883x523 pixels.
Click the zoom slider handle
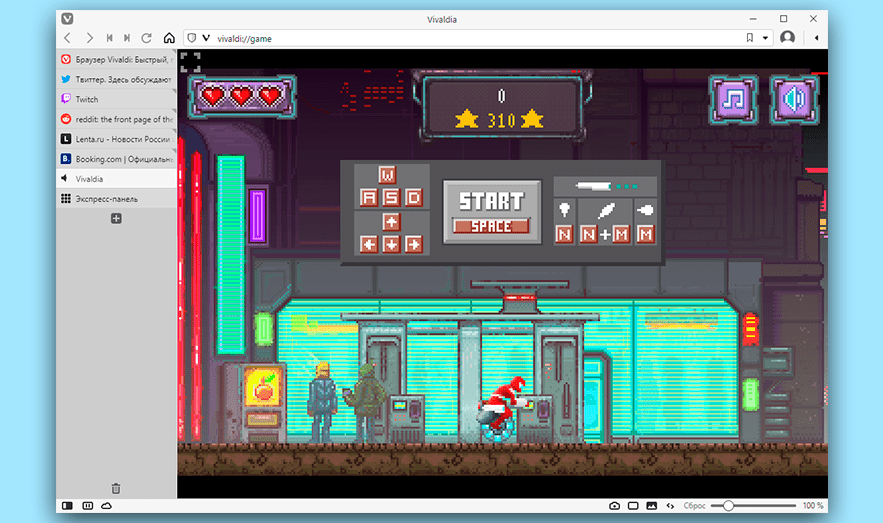coord(728,506)
